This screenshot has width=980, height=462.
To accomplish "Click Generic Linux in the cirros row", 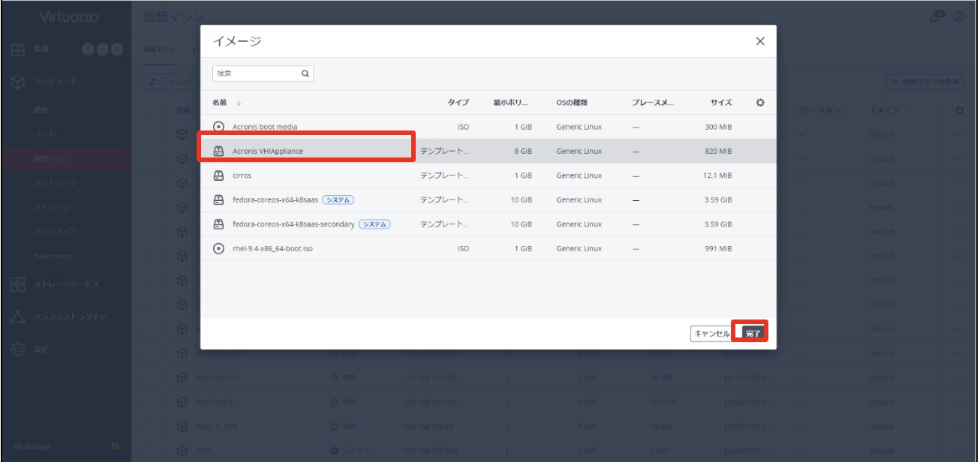I will 579,175.
